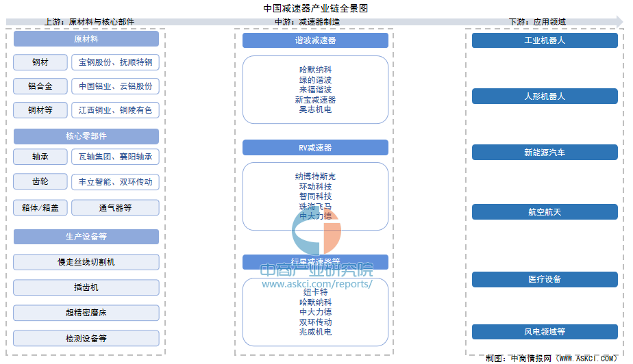Click 昊志机电 company name
Image resolution: width=633 pixels, height=364 pixels.
coord(315,109)
